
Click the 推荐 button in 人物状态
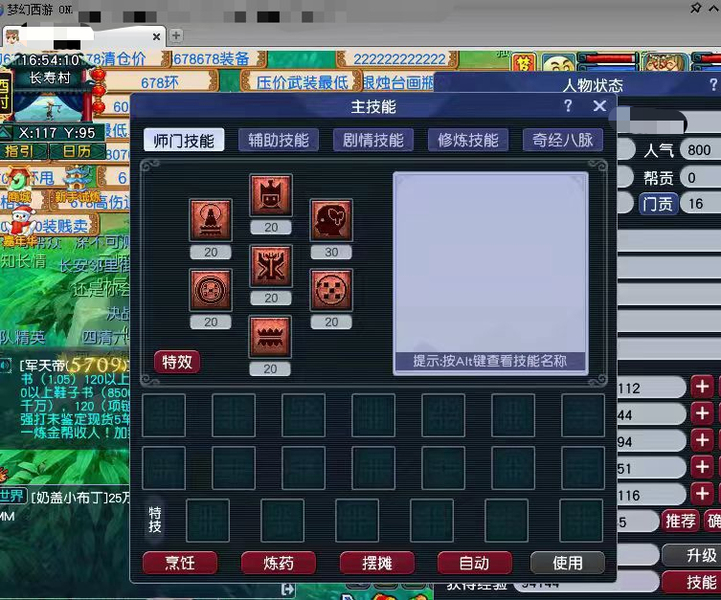click(681, 521)
